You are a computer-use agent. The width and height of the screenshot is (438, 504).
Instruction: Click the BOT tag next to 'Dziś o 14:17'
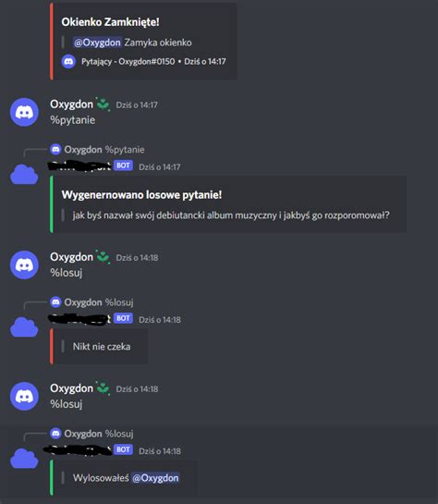(123, 166)
